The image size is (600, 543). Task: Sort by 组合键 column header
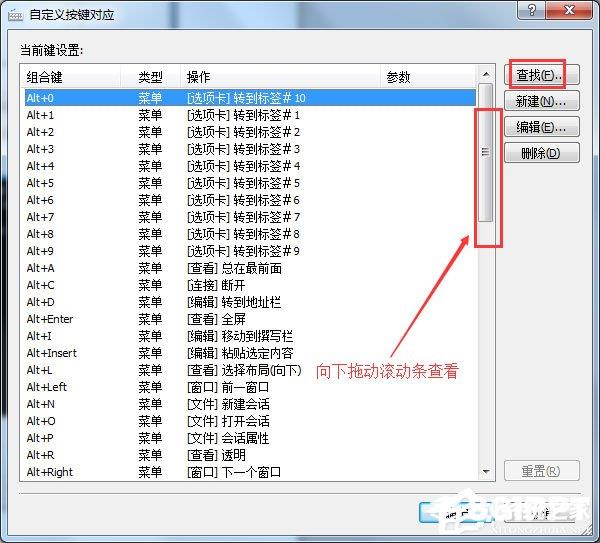[71, 77]
